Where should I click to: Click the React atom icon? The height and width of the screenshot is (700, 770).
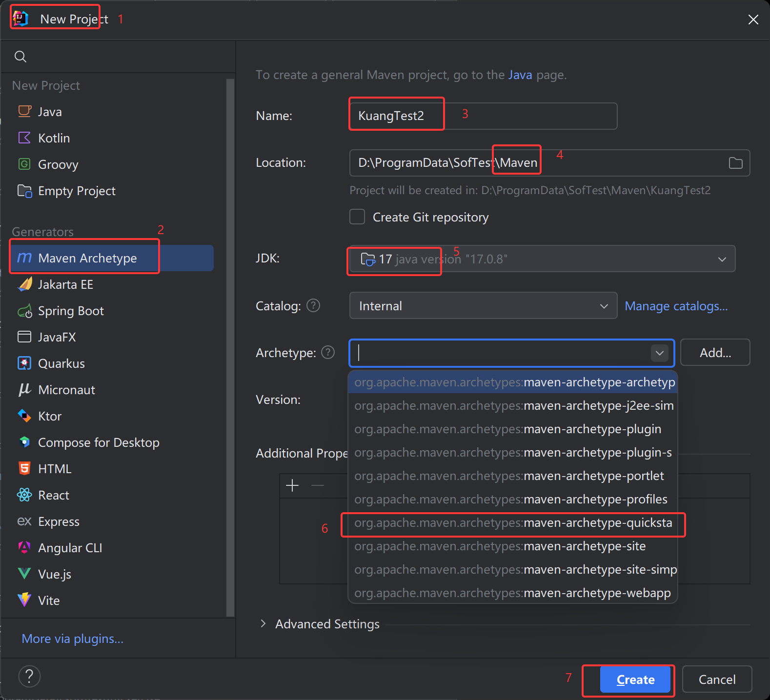click(24, 495)
